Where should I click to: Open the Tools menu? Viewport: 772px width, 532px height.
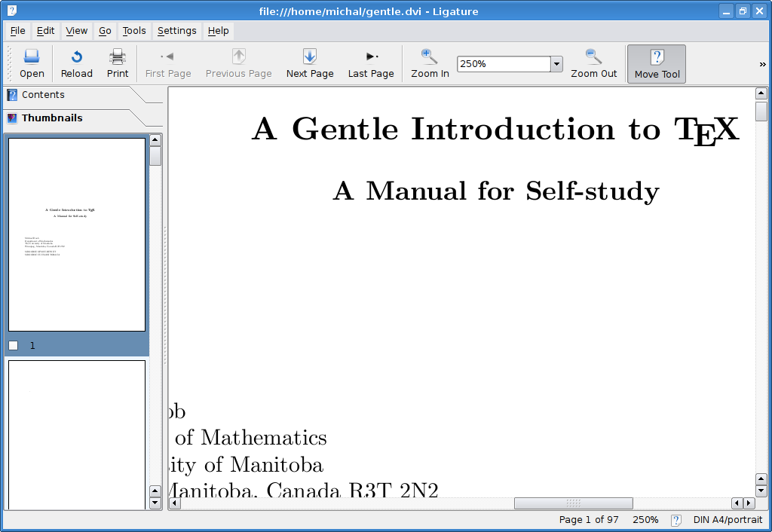tap(134, 30)
